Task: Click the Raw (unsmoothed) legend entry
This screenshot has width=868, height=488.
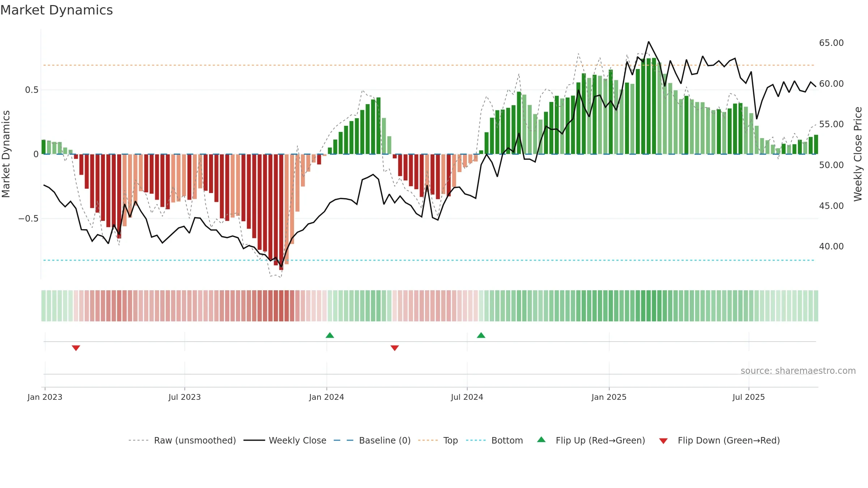Action: point(182,440)
